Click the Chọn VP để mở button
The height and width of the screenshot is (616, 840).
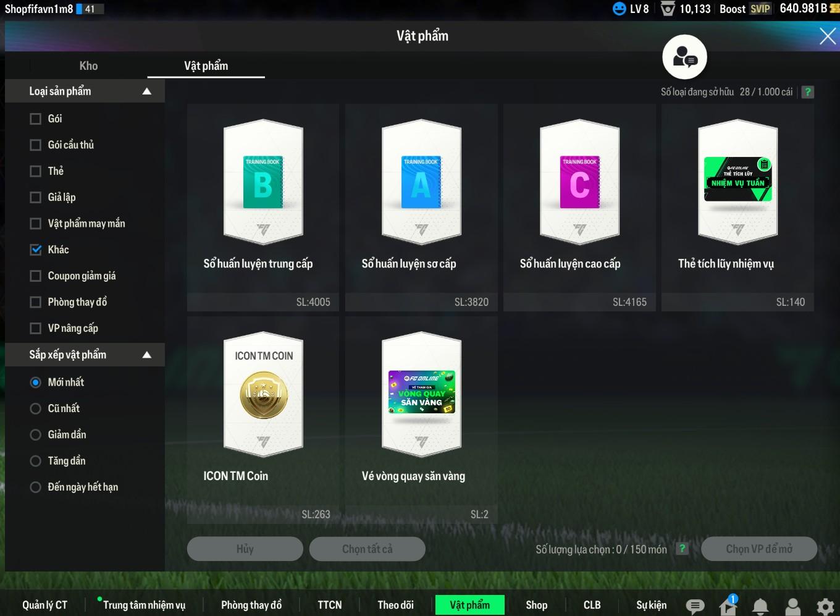pos(758,549)
